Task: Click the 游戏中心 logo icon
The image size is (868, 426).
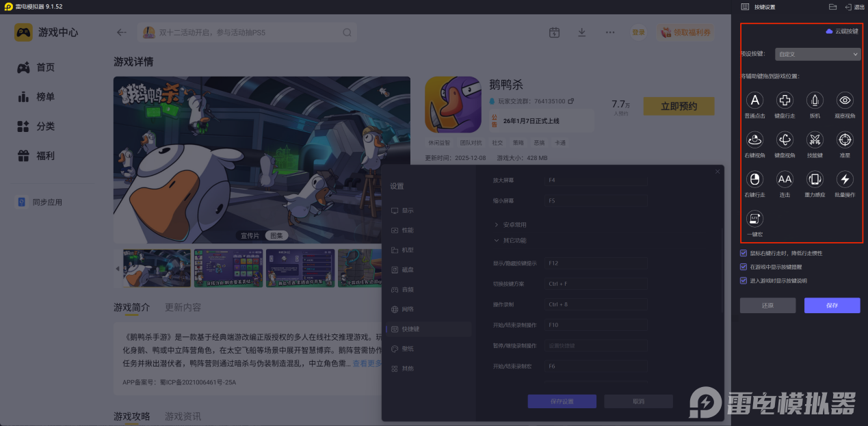Action: tap(24, 32)
